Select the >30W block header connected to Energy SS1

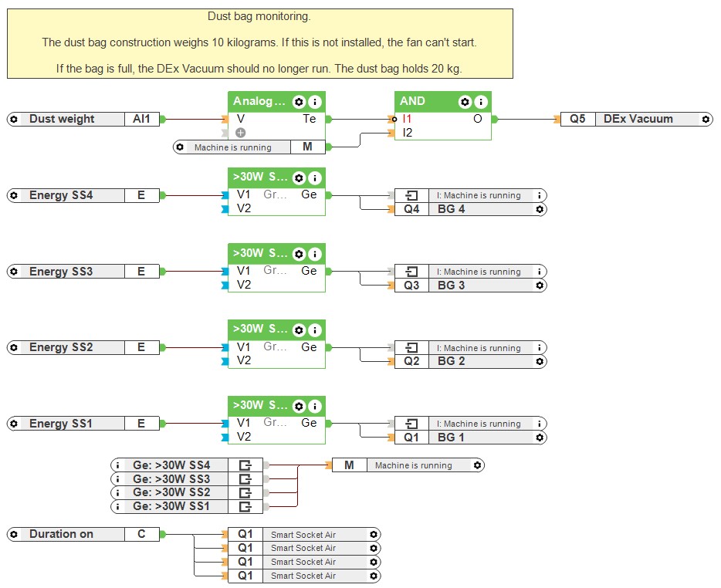pyautogui.click(x=260, y=405)
